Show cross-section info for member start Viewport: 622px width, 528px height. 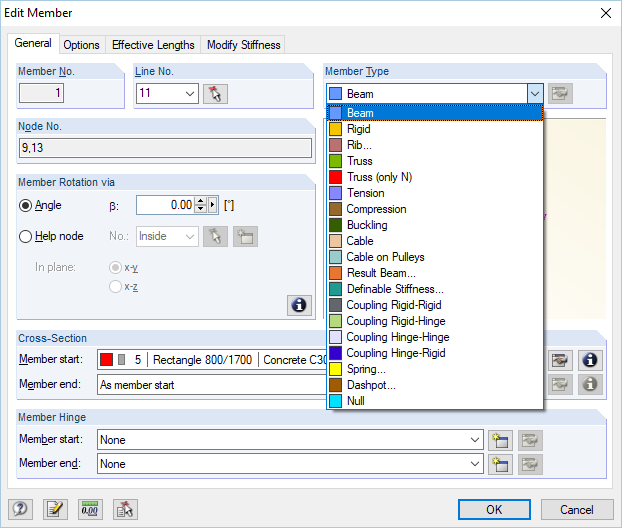pos(590,360)
